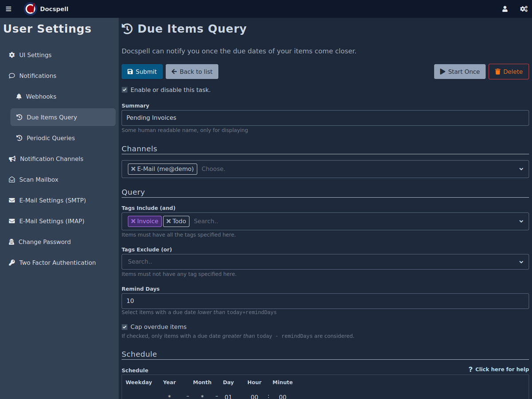Viewport: 532px width, 399px height.
Task: Click the Docspell logo icon
Action: [30, 9]
